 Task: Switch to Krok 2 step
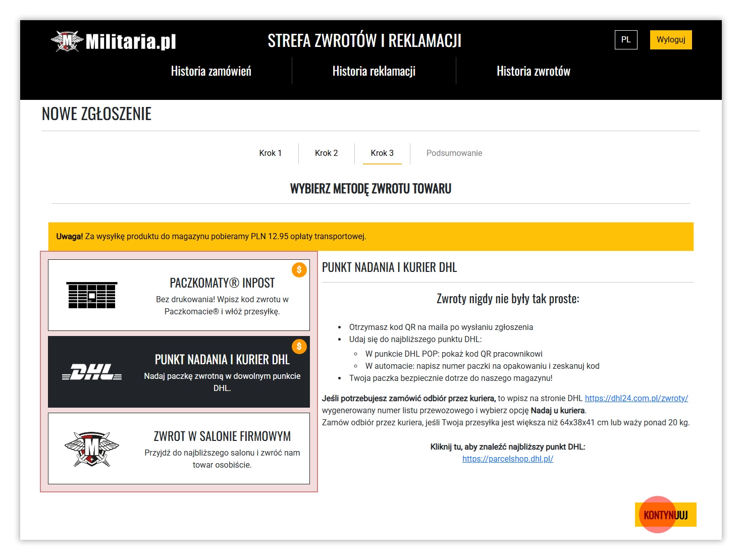click(x=327, y=153)
